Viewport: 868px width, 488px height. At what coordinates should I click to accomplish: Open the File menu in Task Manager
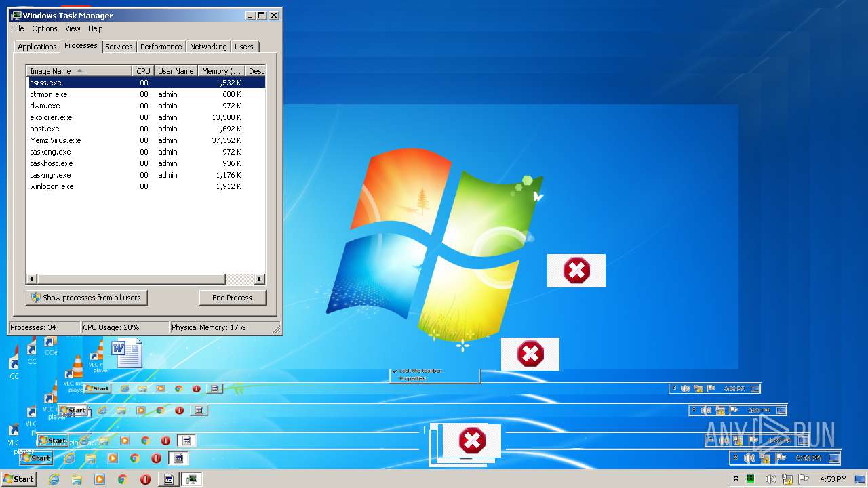click(x=18, y=28)
